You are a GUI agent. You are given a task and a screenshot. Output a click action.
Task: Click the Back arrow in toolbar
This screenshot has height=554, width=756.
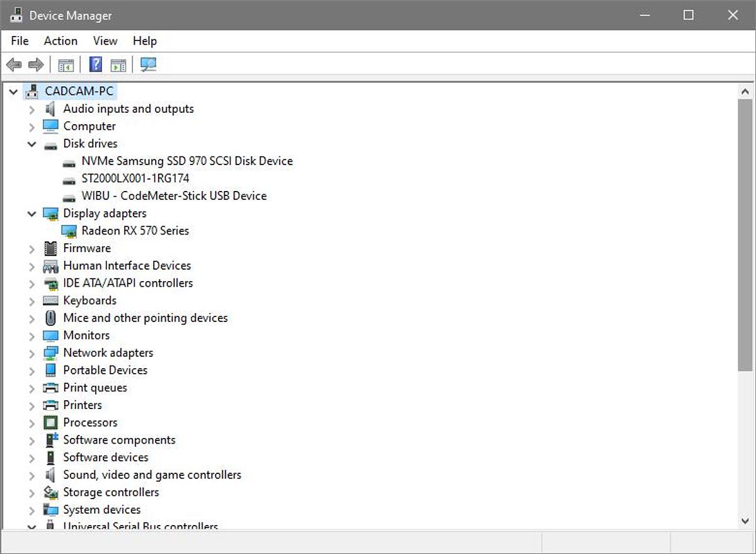tap(14, 64)
